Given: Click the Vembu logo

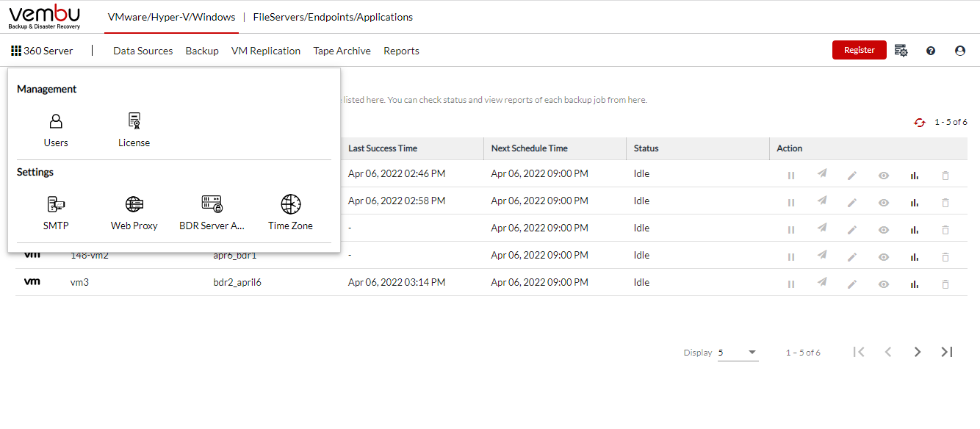Looking at the screenshot, I should coord(45,16).
